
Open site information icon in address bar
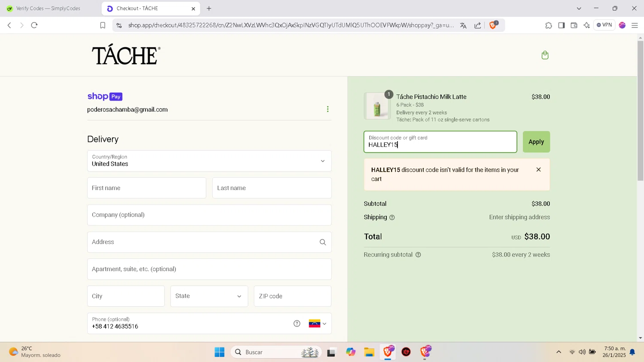[119, 25]
